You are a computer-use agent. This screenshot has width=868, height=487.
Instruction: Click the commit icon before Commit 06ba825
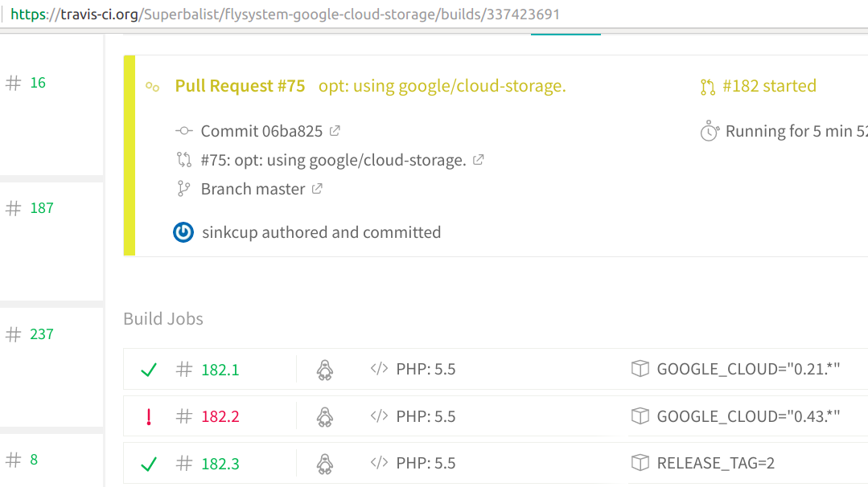point(184,130)
